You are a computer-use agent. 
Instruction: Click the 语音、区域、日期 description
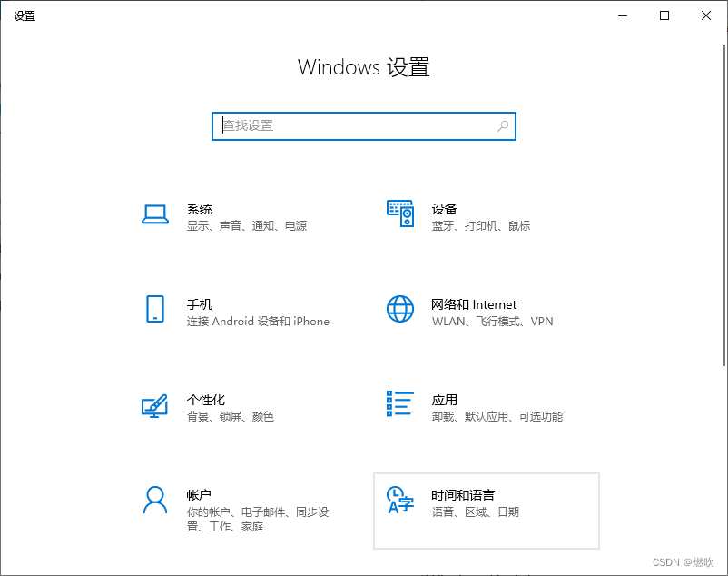pyautogui.click(x=476, y=511)
